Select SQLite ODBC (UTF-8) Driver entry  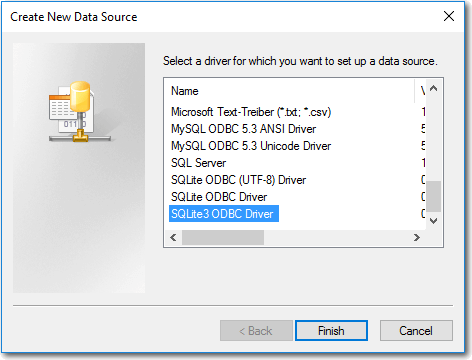(x=238, y=180)
